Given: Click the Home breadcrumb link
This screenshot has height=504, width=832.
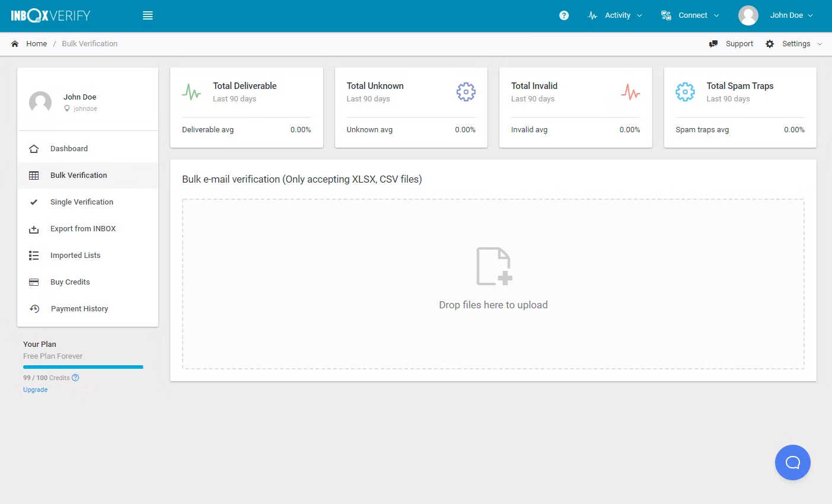Looking at the screenshot, I should coord(36,44).
